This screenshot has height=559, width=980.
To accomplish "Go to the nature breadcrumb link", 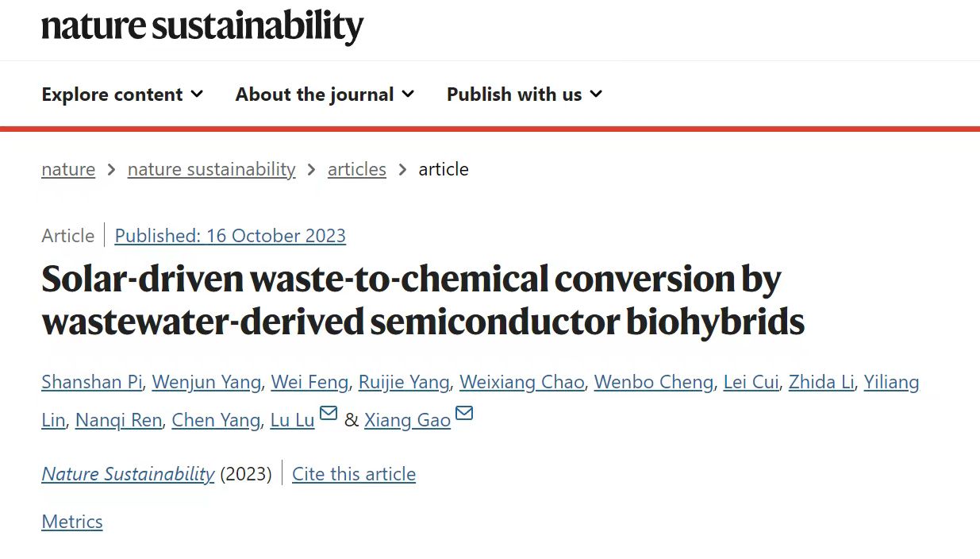I will (x=68, y=169).
